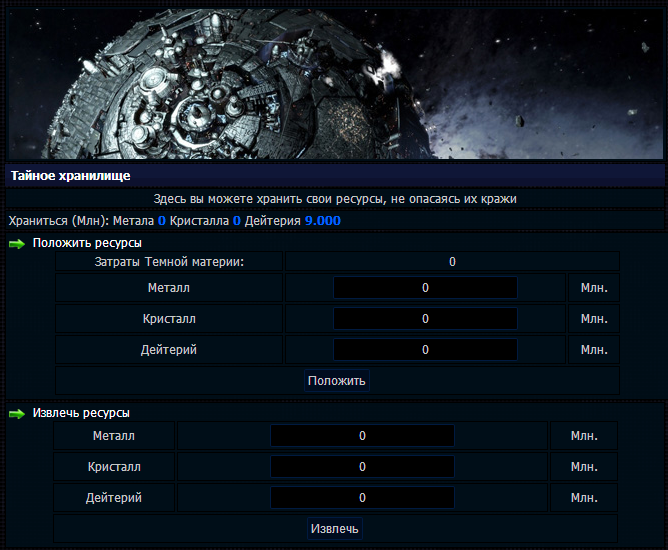The image size is (668, 550).
Task: Click the Затраты Темной материи cost value
Action: click(x=452, y=262)
